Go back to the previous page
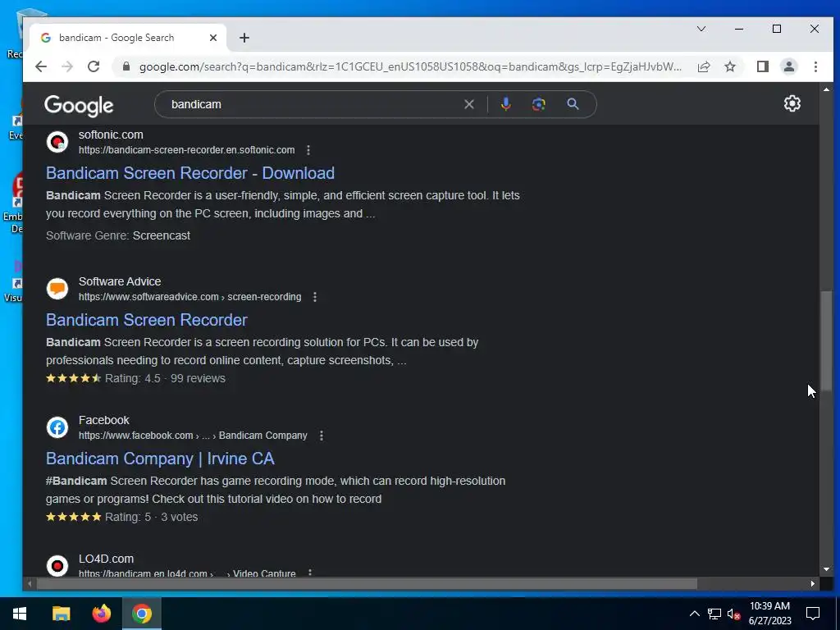The height and width of the screenshot is (630, 840). click(41, 66)
